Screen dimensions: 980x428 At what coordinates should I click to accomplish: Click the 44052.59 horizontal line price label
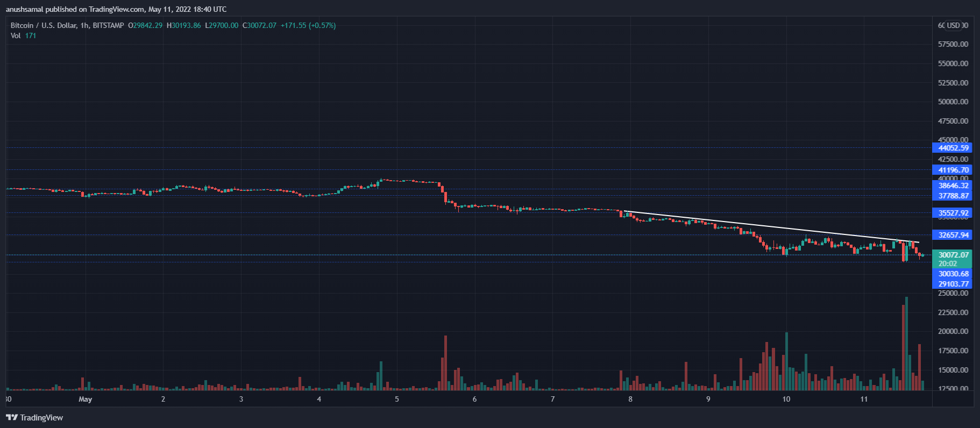[x=952, y=148]
